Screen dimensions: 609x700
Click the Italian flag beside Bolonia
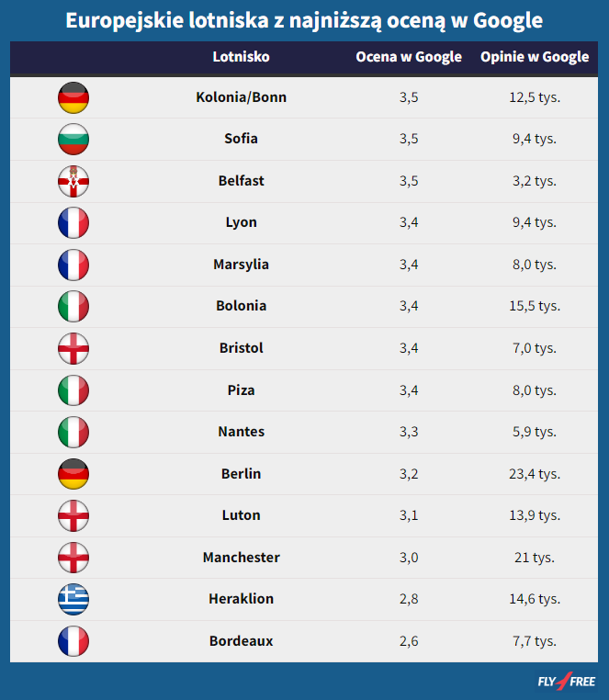[x=73, y=306]
